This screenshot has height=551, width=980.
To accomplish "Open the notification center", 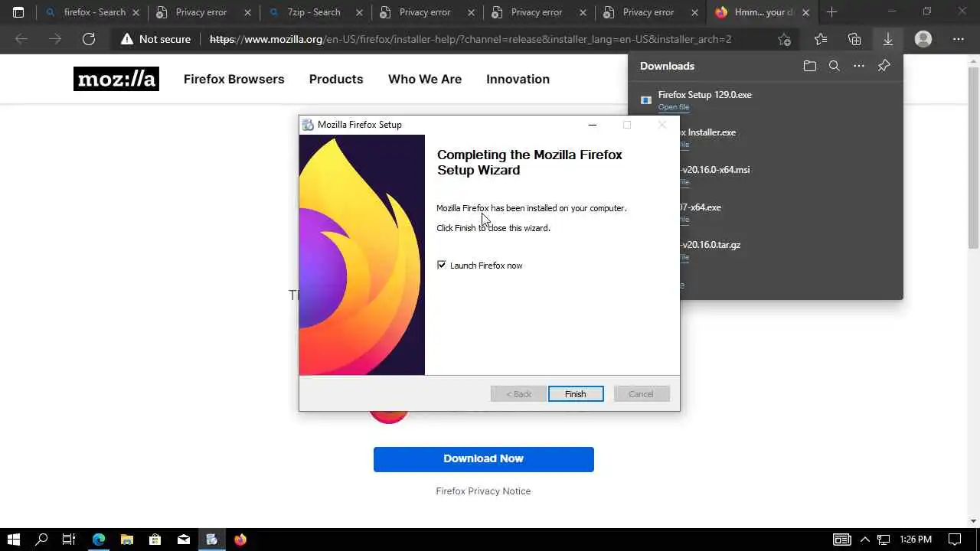I will point(955,540).
